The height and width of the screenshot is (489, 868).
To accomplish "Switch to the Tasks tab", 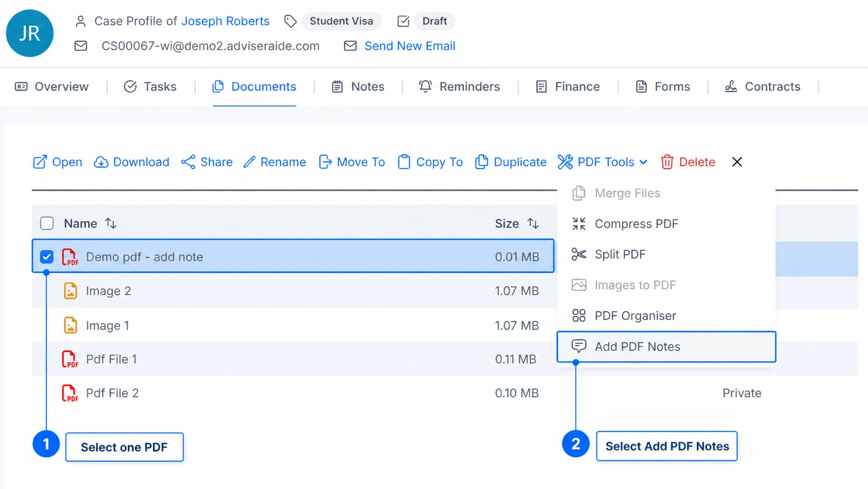I will pos(151,87).
